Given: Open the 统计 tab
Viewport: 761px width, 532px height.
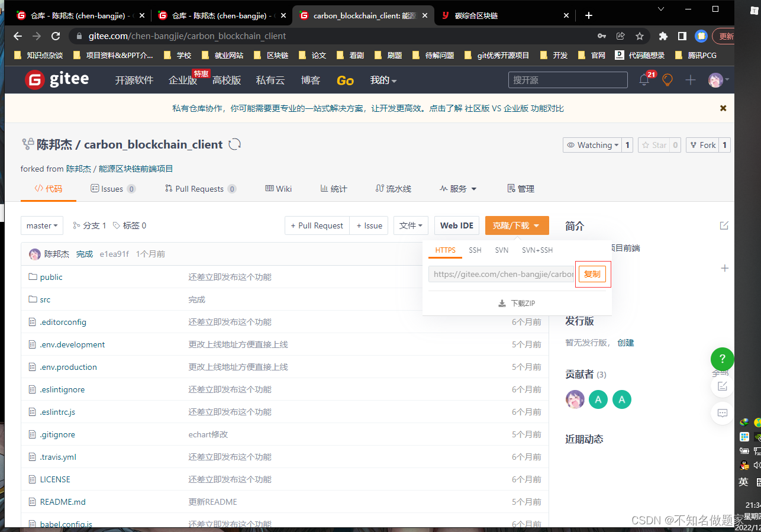Looking at the screenshot, I should click(x=334, y=189).
